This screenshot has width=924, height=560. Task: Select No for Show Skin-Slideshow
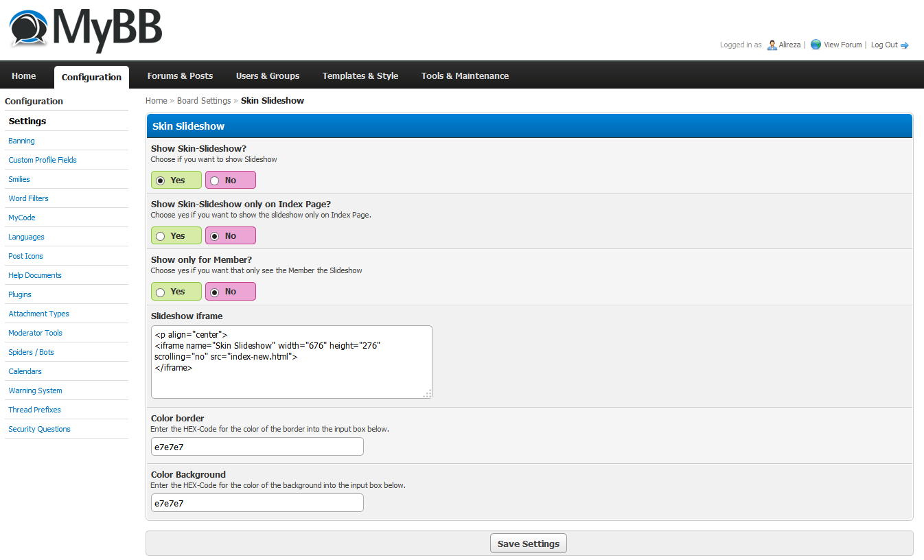click(215, 180)
